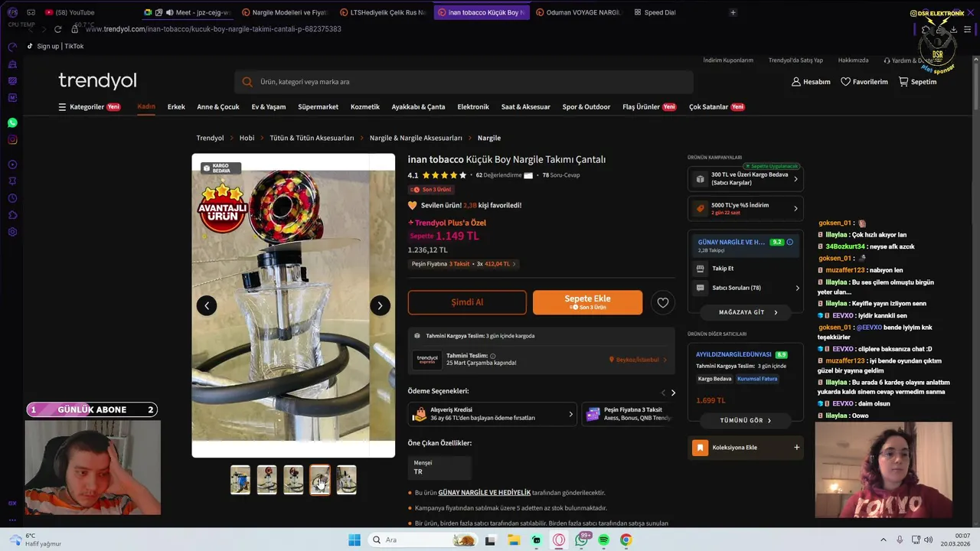
Task: Click the Windows taskbar search box
Action: (423, 540)
